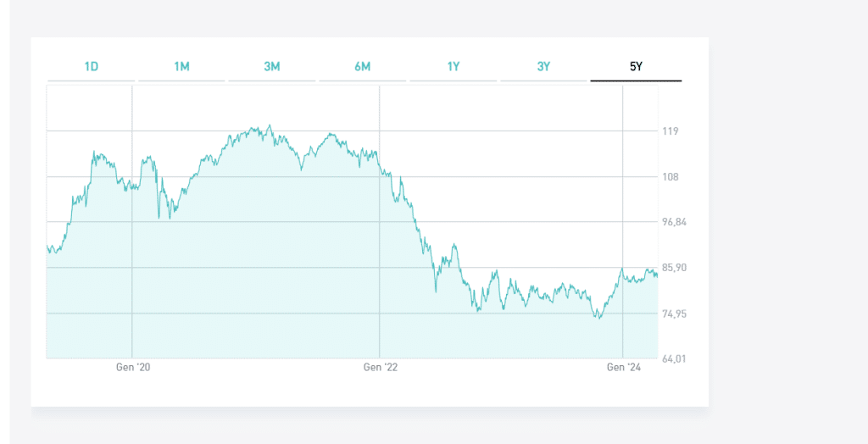
Task: Click the lowest trough just before Gen '24
Action: (598, 319)
